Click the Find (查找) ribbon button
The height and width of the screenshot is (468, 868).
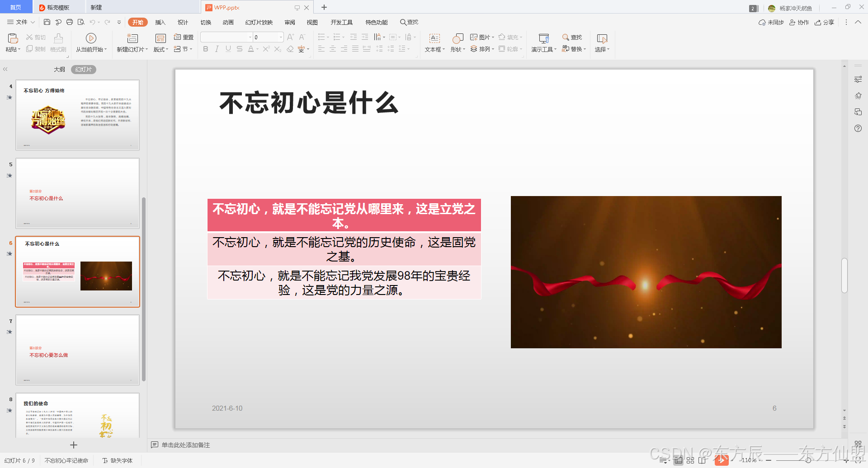click(572, 37)
